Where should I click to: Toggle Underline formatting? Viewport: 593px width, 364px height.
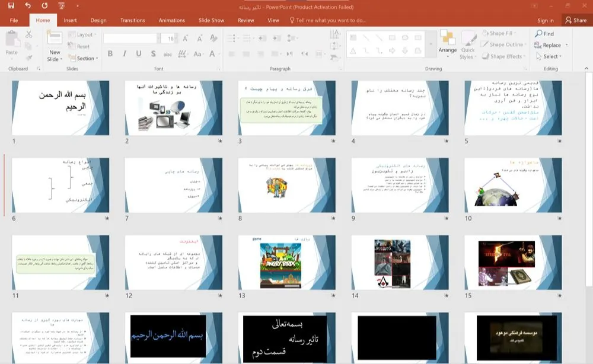(139, 54)
